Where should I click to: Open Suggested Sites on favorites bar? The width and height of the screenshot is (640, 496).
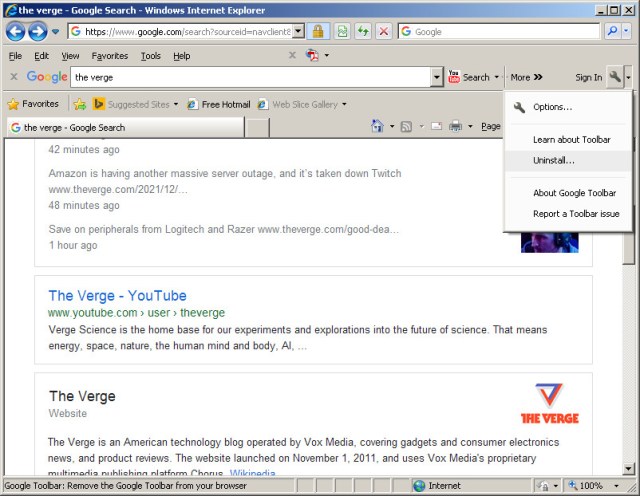pyautogui.click(x=135, y=105)
